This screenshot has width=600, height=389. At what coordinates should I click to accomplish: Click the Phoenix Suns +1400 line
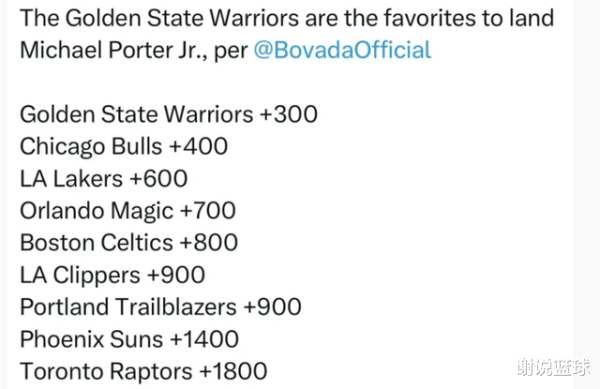[x=129, y=339]
